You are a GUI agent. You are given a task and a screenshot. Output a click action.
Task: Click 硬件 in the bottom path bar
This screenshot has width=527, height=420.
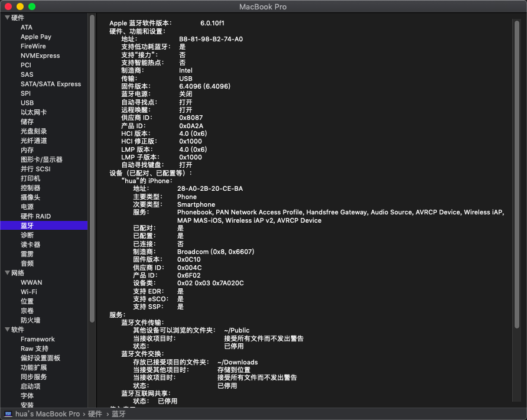(95, 414)
